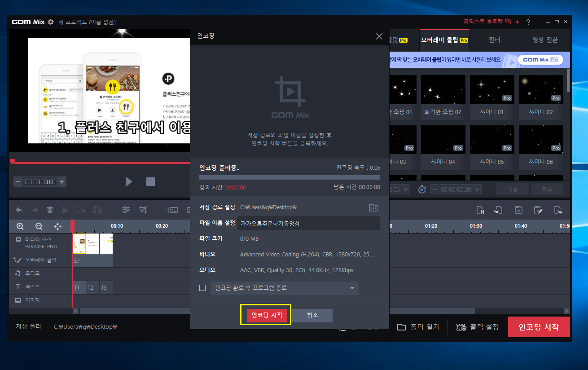The image size is (588, 370).
Task: Play the preview video
Action: coord(129,181)
